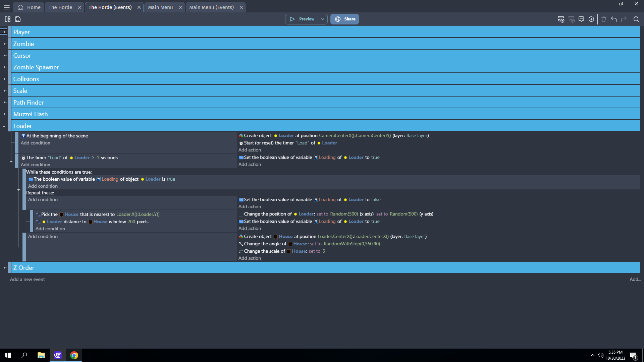Expand the Z Order event group
Screen dimensions: 644x362
point(5,267)
